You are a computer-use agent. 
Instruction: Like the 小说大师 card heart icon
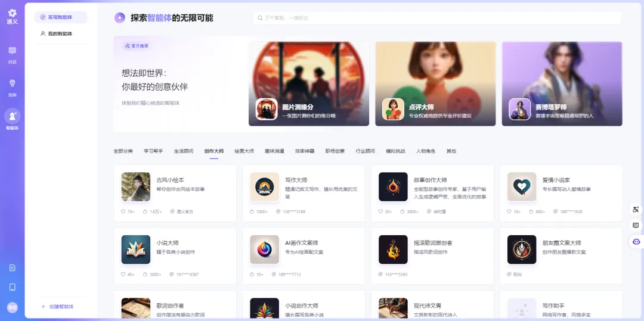(x=123, y=275)
